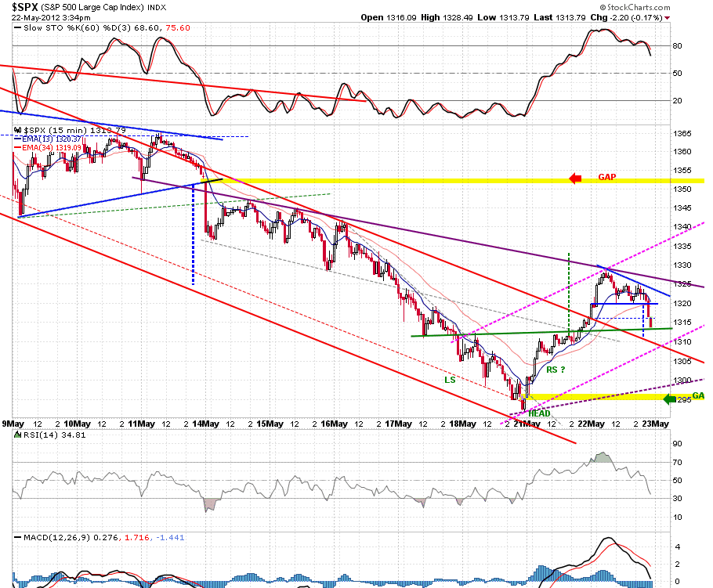Image resolution: width=713 pixels, height=588 pixels.
Task: Click the red down triangle beside Chg
Action: tap(667, 18)
